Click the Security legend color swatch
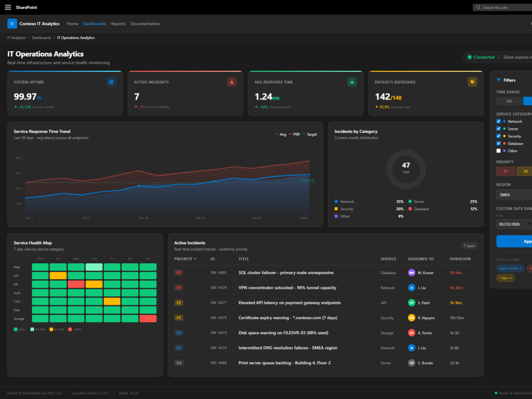The height and width of the screenshot is (399, 532). 336,209
